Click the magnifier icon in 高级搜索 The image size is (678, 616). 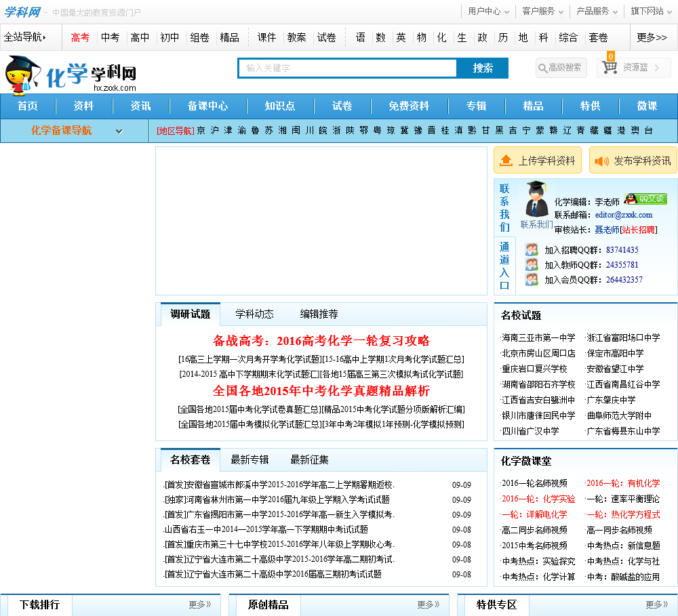[542, 68]
